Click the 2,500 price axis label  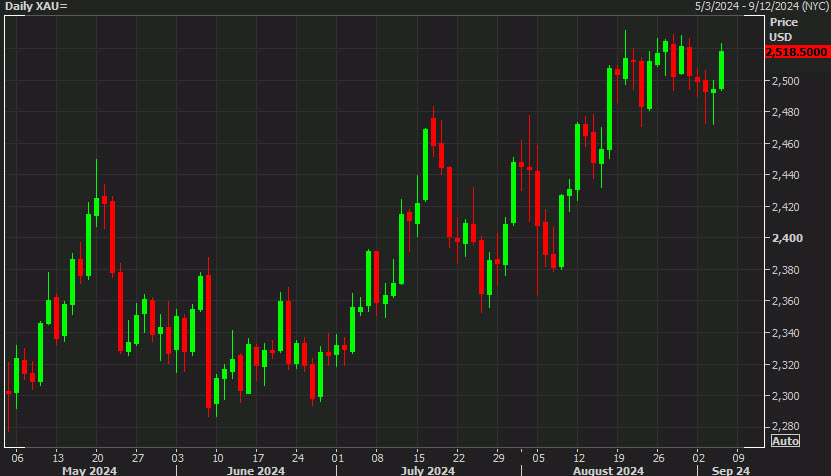[786, 81]
